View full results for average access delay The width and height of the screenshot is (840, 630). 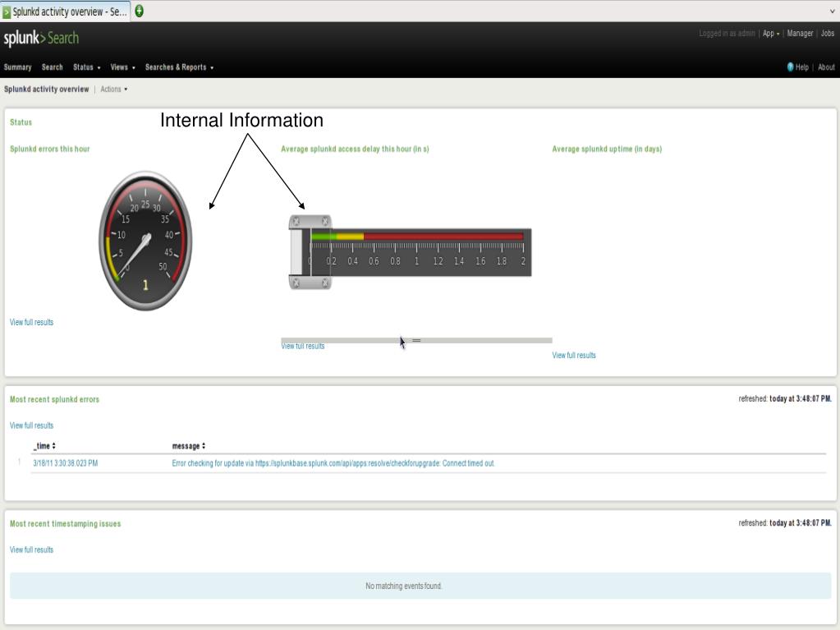click(x=303, y=346)
